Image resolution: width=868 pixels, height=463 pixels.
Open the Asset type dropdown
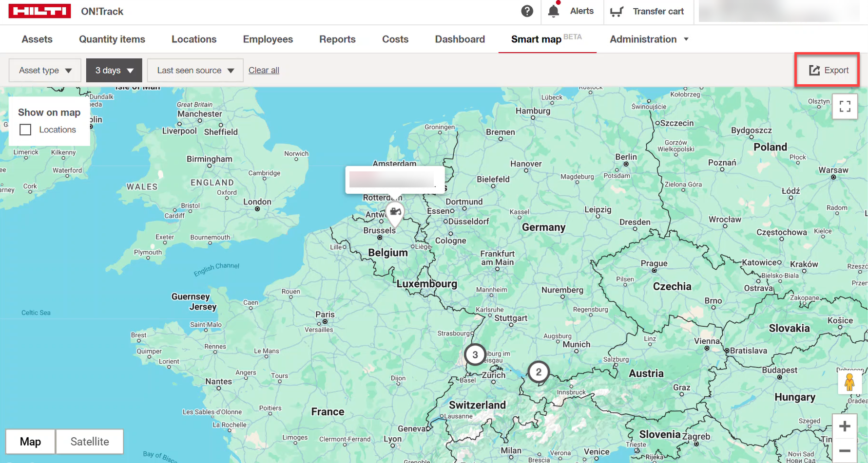45,70
